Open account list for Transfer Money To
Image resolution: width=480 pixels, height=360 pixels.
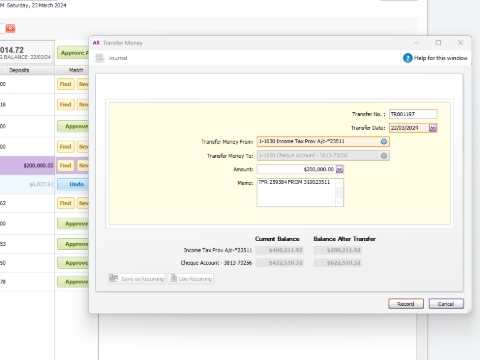coord(384,156)
